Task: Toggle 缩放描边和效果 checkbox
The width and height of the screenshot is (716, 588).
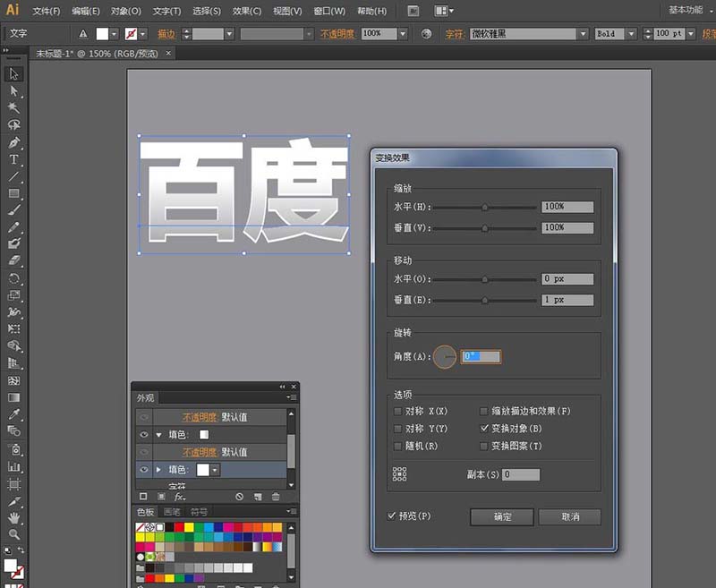Action: [483, 412]
